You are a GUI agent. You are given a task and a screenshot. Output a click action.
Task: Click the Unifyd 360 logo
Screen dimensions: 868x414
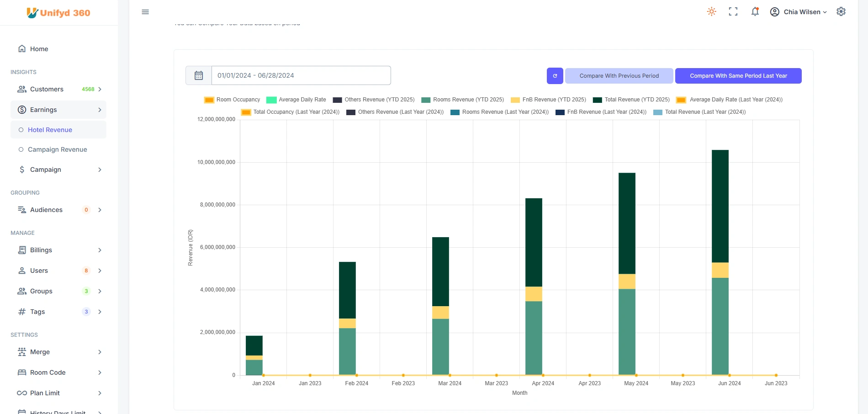click(58, 13)
